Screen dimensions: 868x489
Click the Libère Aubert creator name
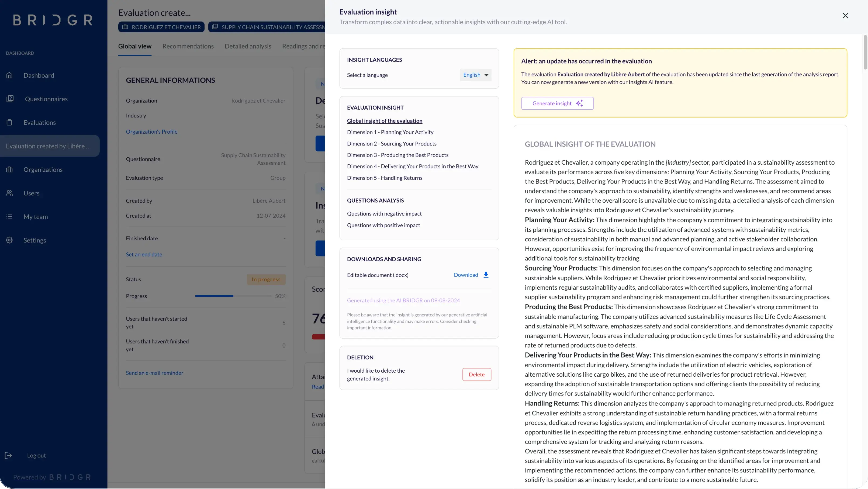pyautogui.click(x=269, y=201)
